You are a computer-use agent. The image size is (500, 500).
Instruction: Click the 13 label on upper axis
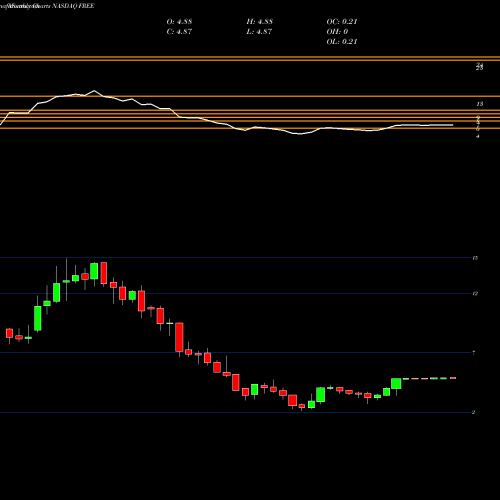(479, 104)
